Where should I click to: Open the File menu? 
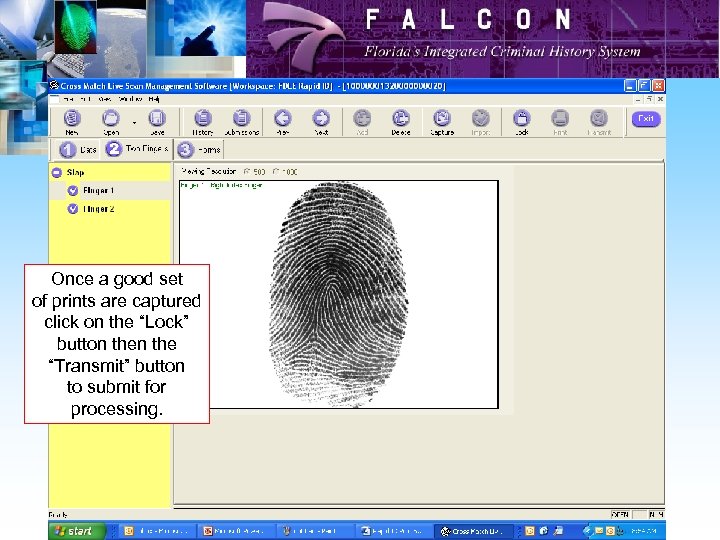click(68, 99)
